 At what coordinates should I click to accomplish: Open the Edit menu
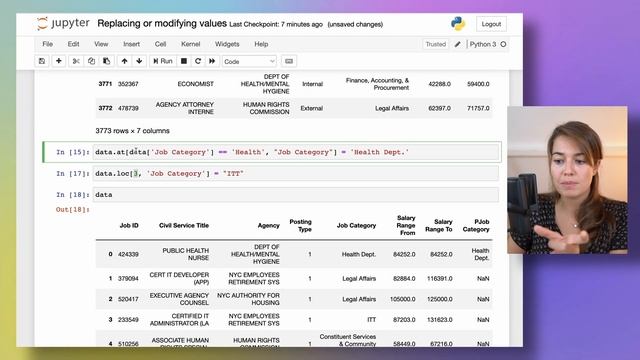point(73,44)
